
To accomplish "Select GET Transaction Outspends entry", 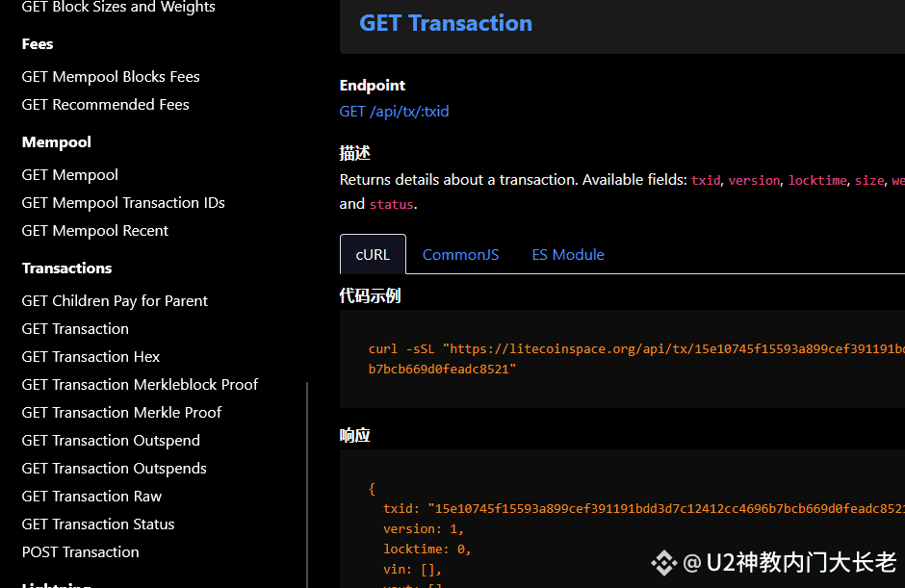I will tap(115, 469).
